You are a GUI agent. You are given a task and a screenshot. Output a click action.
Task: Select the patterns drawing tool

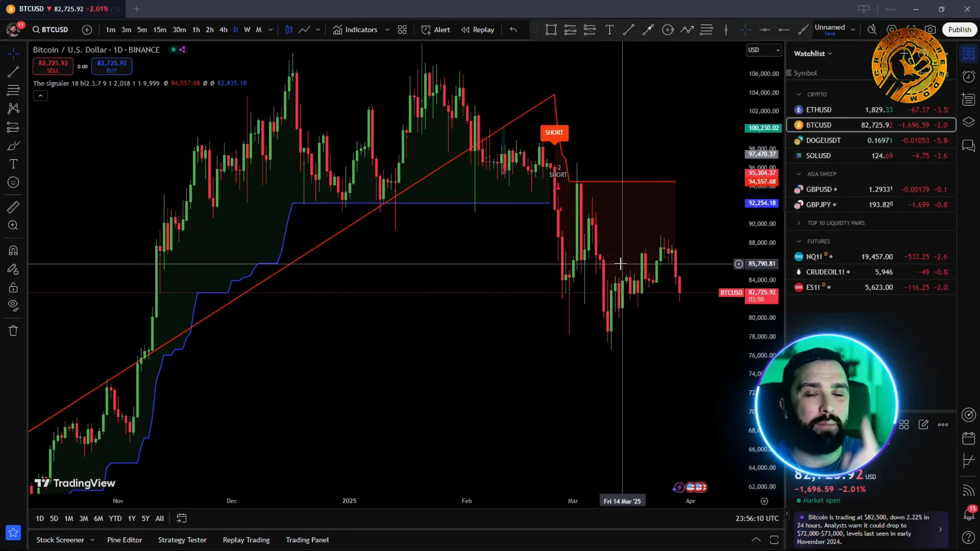[x=13, y=109]
